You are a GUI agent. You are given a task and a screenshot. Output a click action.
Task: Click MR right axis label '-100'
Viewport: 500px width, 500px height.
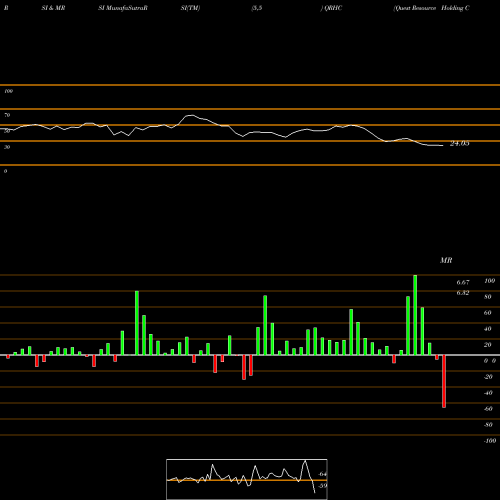point(490,441)
